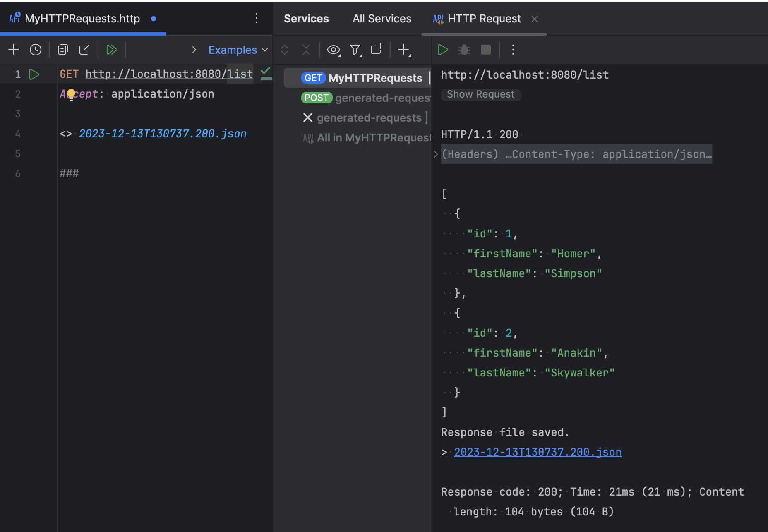Viewport: 768px width, 532px height.
Task: Open request history via the clock icon
Action: (x=36, y=49)
